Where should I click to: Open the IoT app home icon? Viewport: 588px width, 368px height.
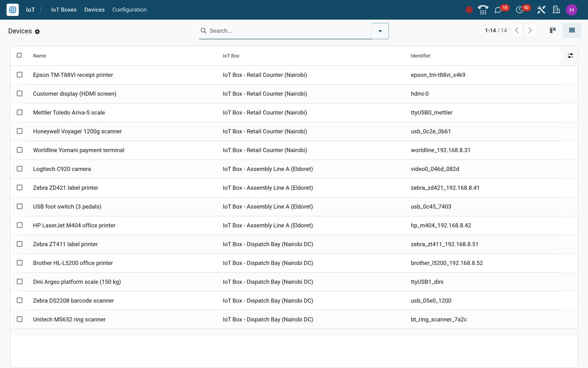coord(12,10)
